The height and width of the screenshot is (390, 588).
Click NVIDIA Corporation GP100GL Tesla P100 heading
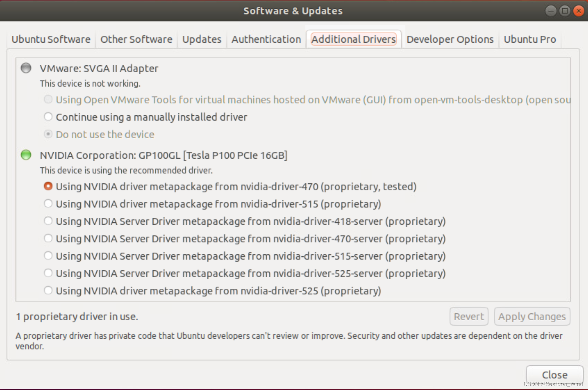164,155
